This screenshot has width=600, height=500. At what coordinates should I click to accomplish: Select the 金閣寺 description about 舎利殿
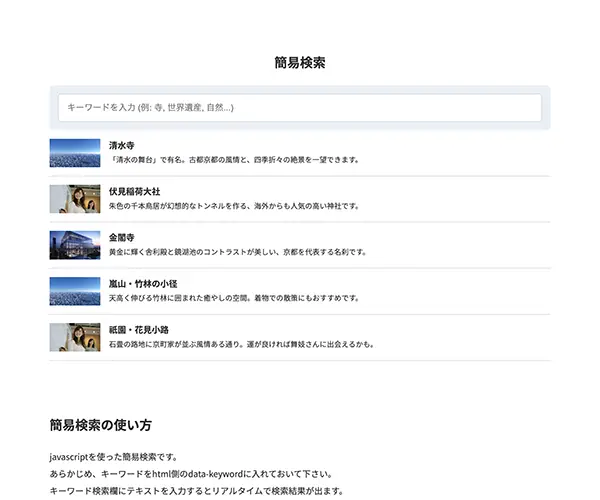coord(237,252)
